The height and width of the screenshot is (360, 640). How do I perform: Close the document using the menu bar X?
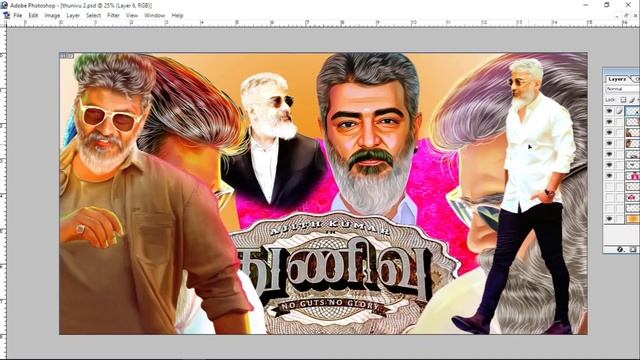pyautogui.click(x=636, y=16)
